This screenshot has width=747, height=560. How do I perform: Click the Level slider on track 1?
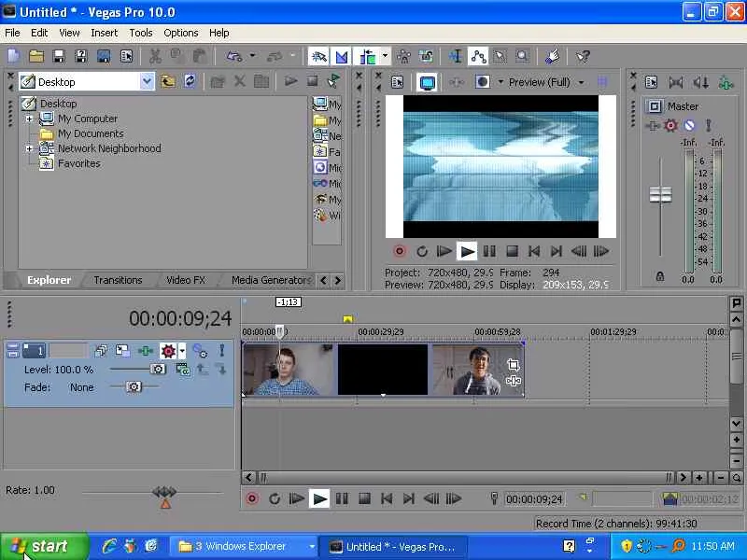[x=158, y=369]
